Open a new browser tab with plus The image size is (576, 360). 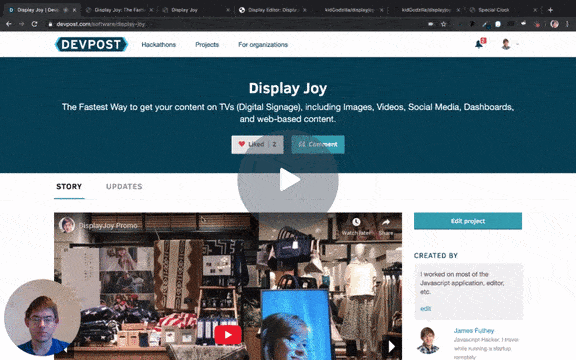coord(550,10)
